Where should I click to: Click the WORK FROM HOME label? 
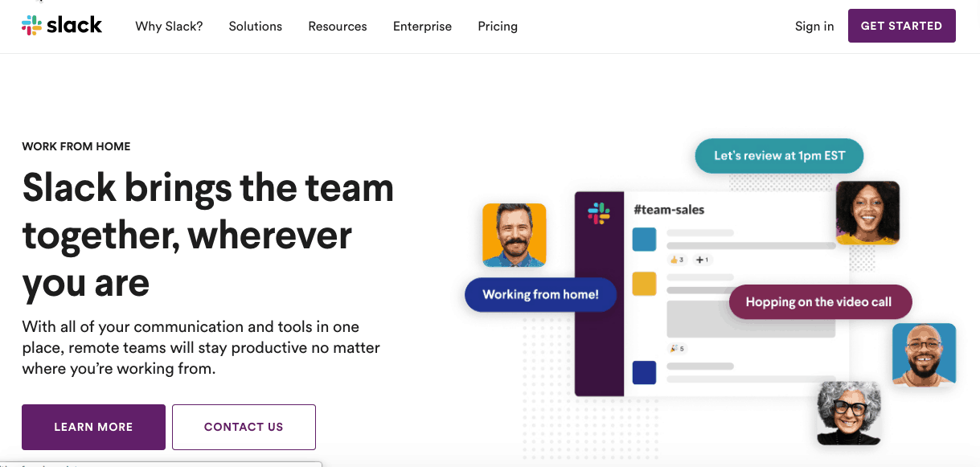coord(76,146)
